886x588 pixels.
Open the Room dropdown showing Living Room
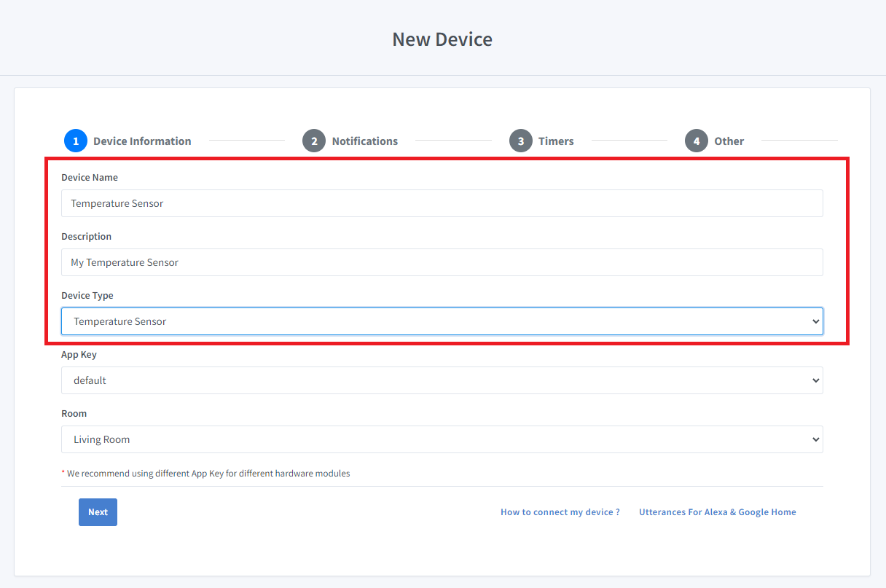pos(442,439)
